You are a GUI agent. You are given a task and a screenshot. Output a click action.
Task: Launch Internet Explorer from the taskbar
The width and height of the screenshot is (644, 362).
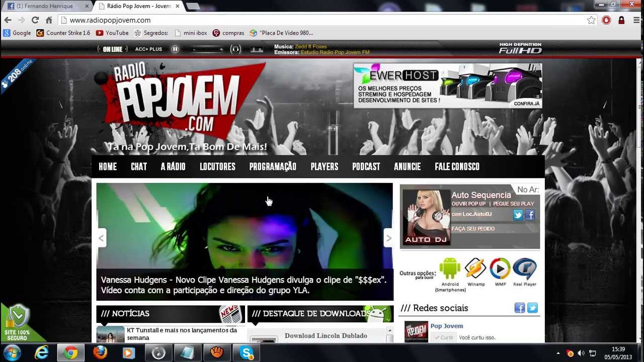[41, 353]
